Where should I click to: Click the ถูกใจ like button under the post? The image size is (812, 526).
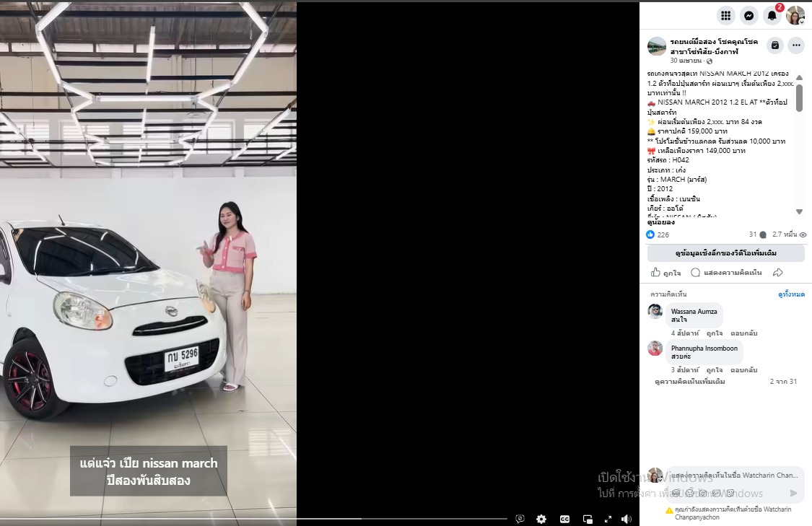(x=666, y=272)
